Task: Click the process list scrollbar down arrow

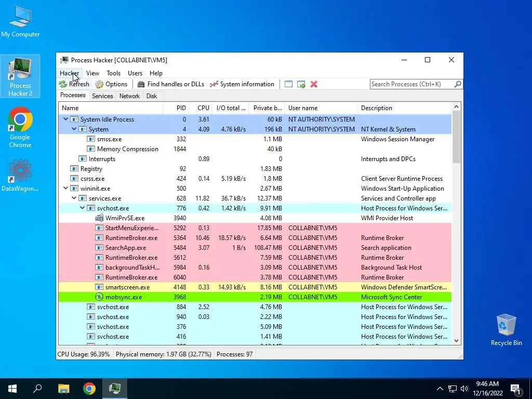Action: tap(456, 341)
